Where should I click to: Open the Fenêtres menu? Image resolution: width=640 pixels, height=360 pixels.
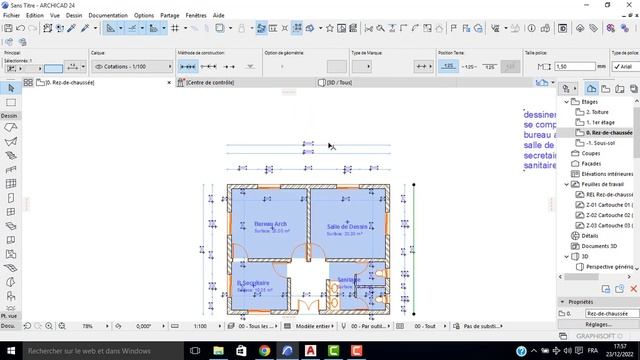pos(196,16)
